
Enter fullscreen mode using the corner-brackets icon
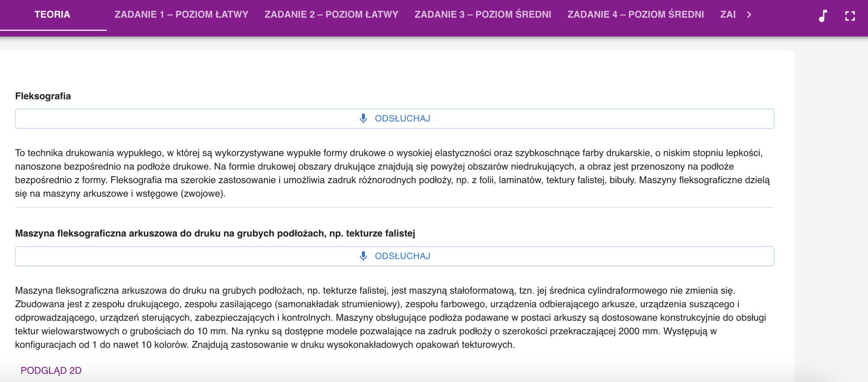(850, 16)
